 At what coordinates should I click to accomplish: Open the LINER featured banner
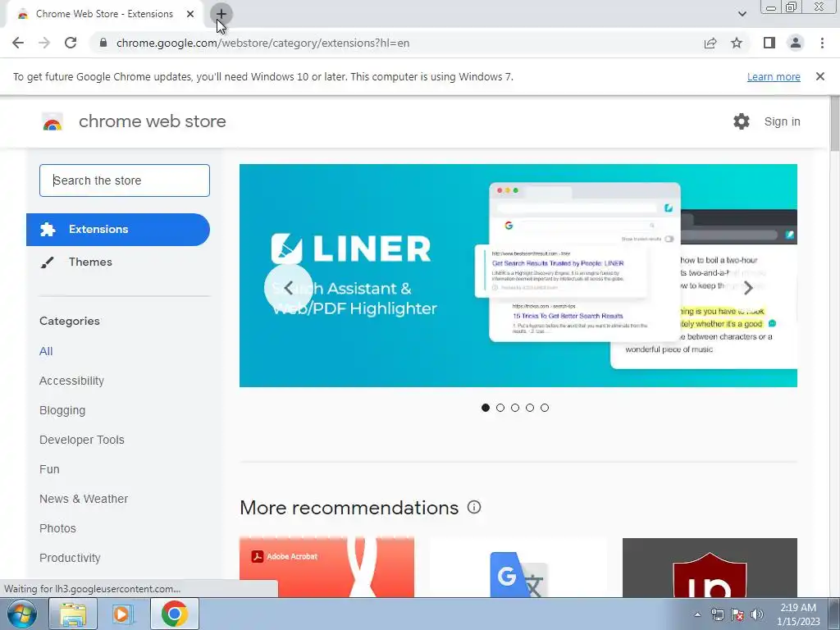518,276
